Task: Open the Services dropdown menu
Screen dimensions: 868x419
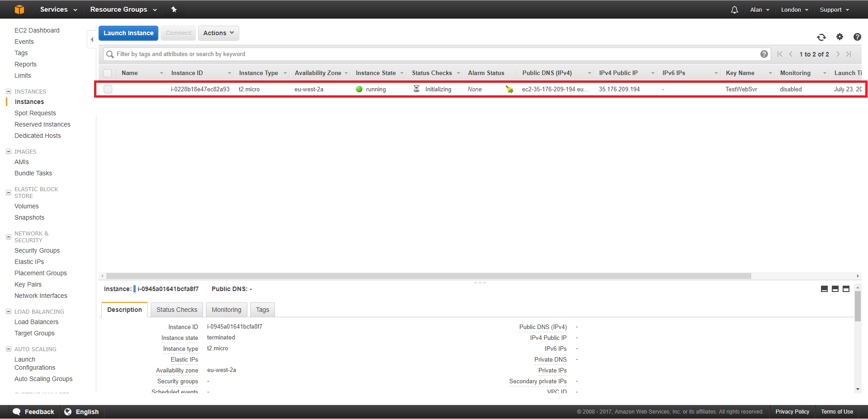Action: 58,9
